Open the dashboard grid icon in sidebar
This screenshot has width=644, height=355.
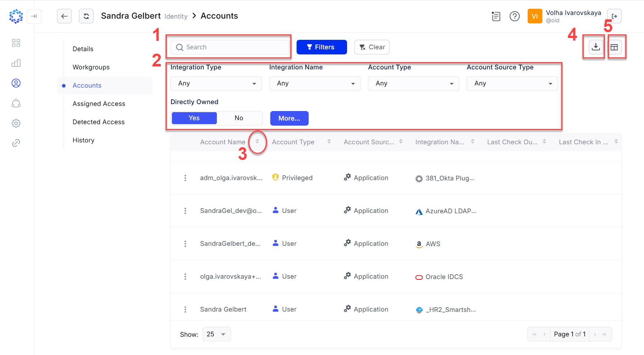tap(16, 43)
